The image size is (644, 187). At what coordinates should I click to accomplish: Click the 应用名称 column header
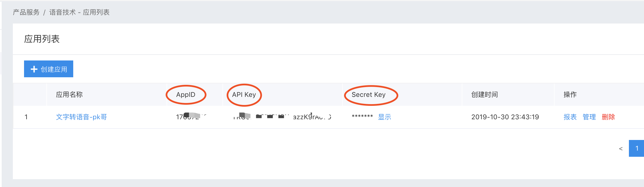coord(69,95)
